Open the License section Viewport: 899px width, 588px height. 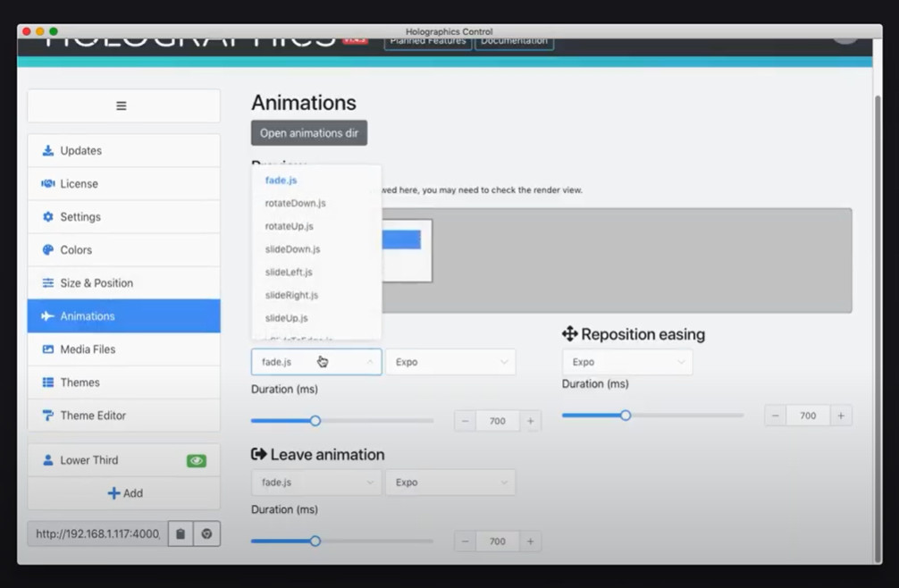[x=123, y=184]
